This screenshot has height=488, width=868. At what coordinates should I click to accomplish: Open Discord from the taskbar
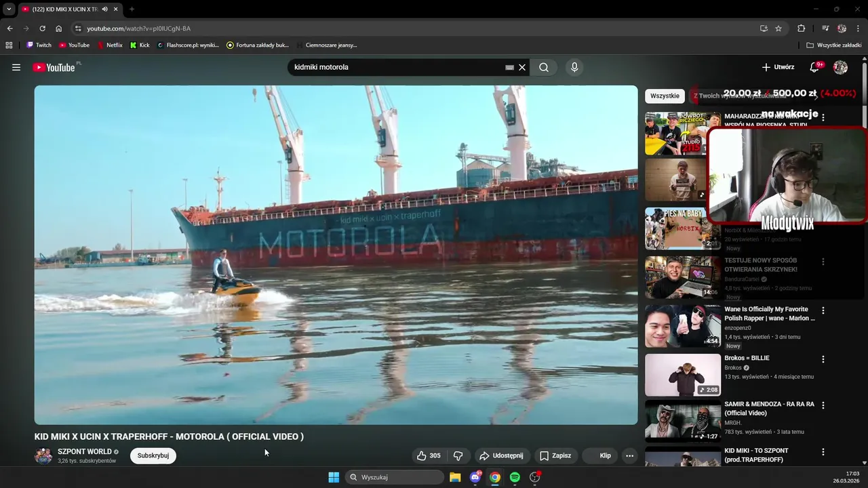[x=475, y=477]
